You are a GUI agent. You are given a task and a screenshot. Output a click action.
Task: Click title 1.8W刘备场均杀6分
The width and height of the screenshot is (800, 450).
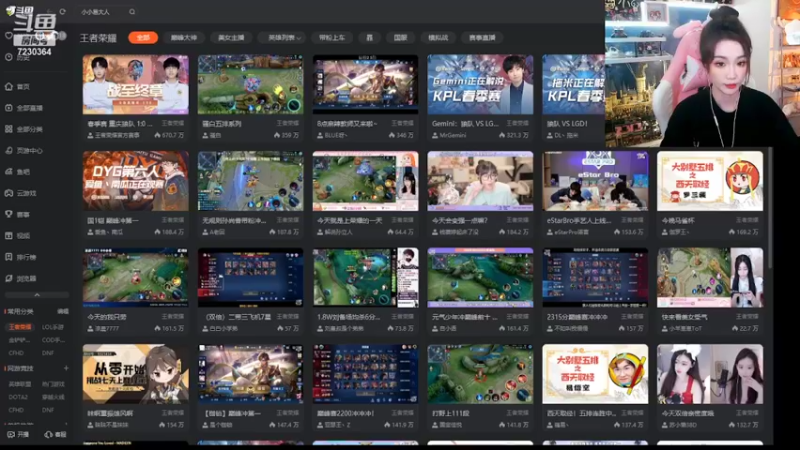[348, 317]
